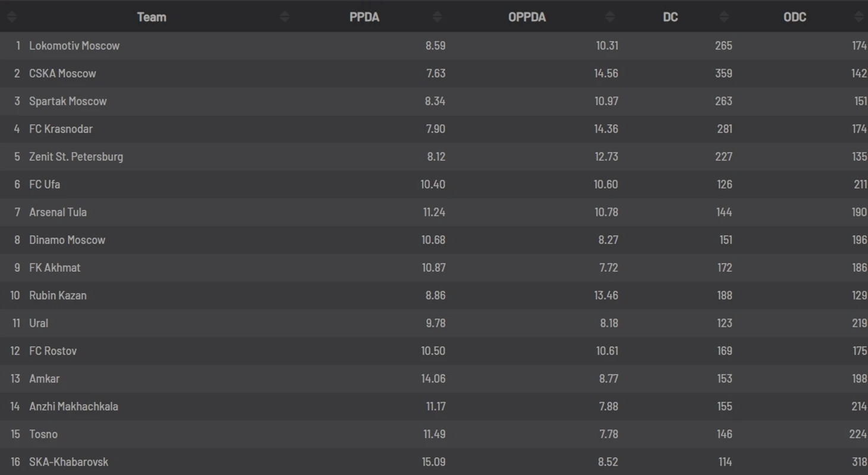
Task: Sort by the DC column label
Action: point(670,17)
